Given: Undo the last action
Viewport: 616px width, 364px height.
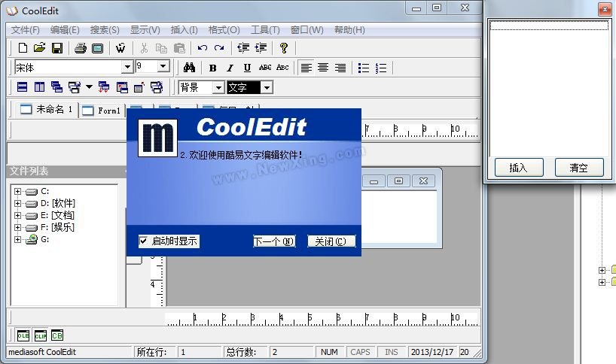Looking at the screenshot, I should (203, 48).
